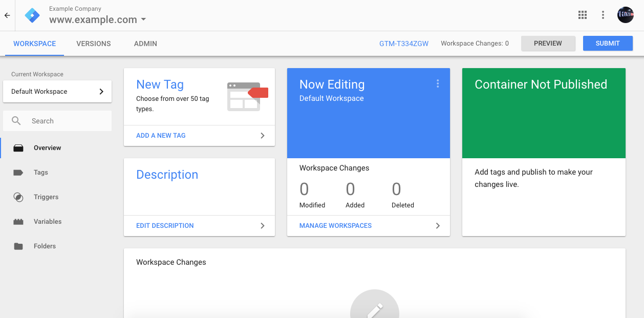This screenshot has width=644, height=318.
Task: Click the Example Company account name
Action: [x=75, y=9]
